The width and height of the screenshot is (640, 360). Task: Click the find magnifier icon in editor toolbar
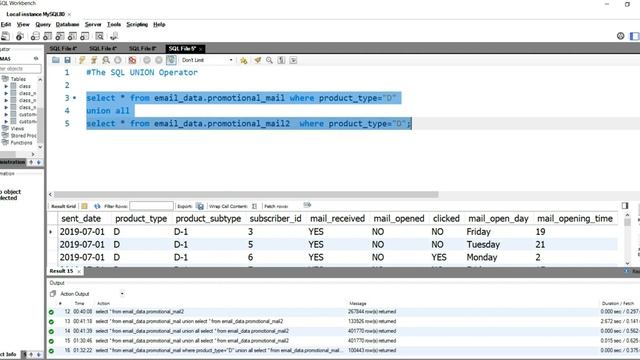269,60
